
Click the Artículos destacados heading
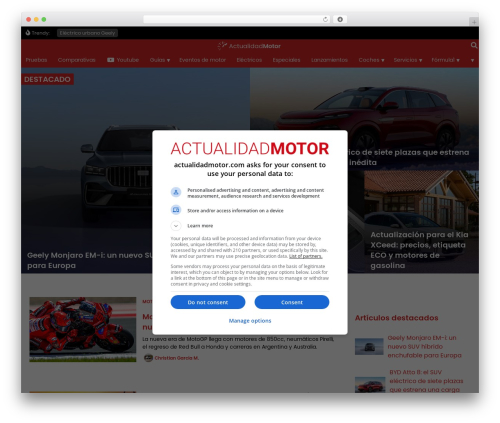coord(396,318)
